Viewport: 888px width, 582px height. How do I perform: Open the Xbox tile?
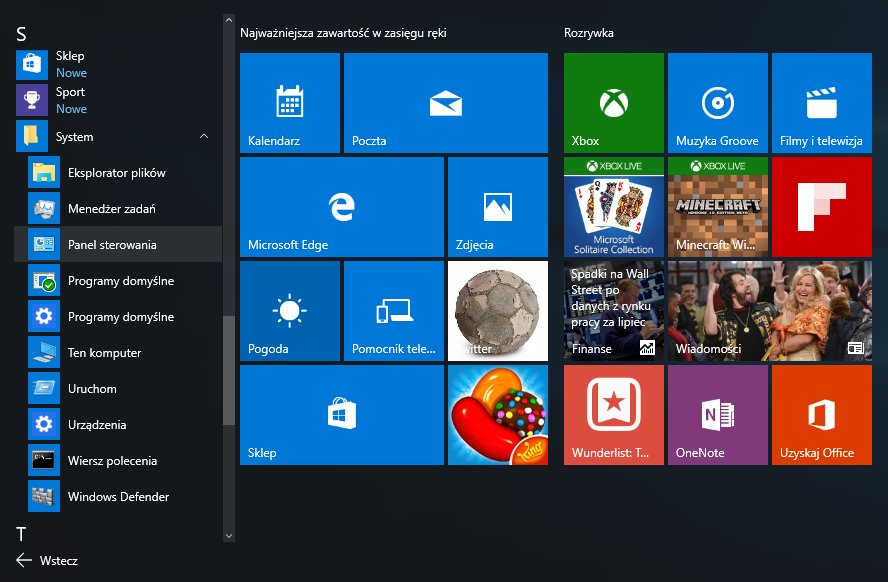point(613,103)
